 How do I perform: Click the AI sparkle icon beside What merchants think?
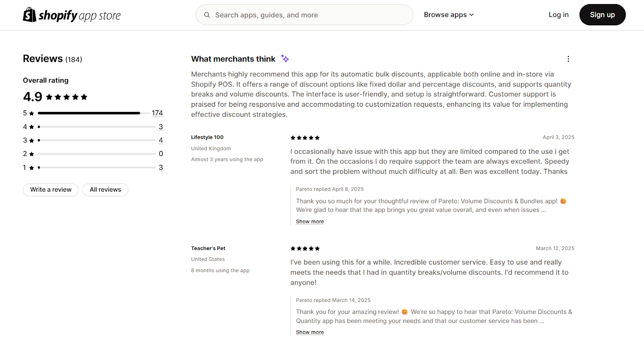(x=285, y=59)
